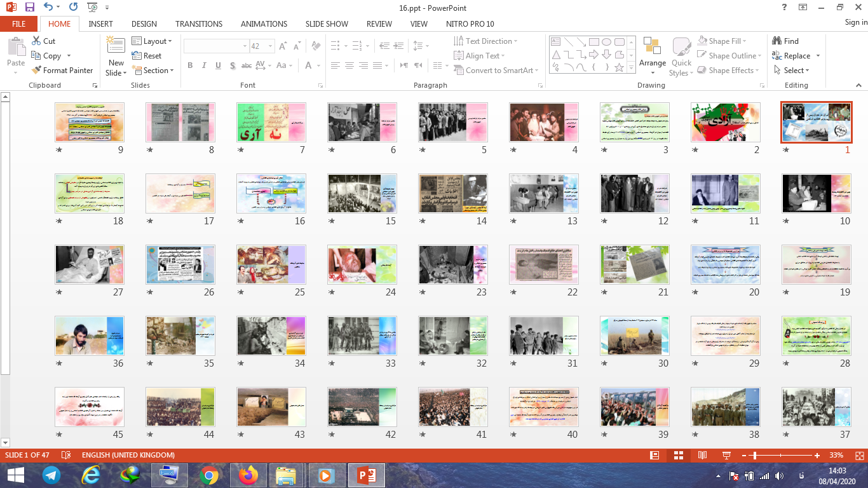Toggle Underline formatting button
868x488 pixels.
218,65
